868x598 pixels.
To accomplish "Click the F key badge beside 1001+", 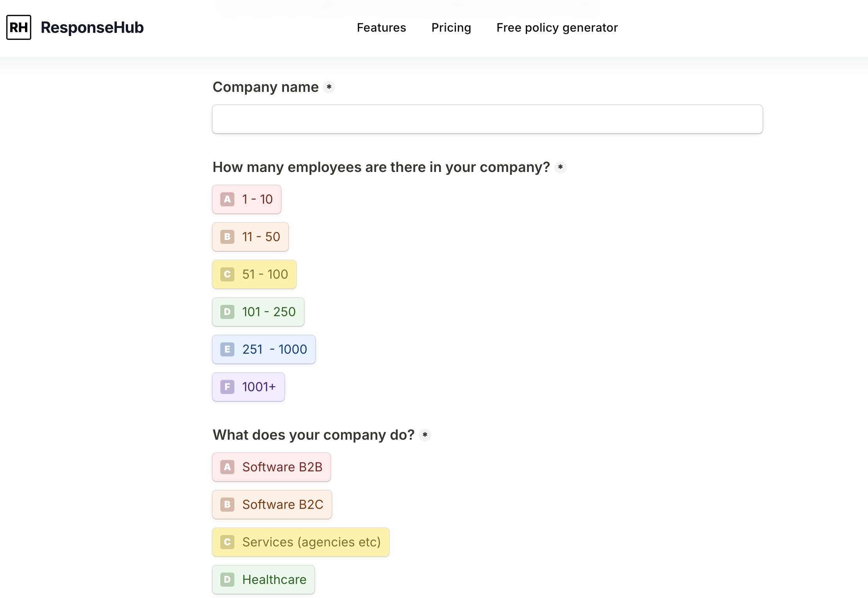I will (x=227, y=387).
